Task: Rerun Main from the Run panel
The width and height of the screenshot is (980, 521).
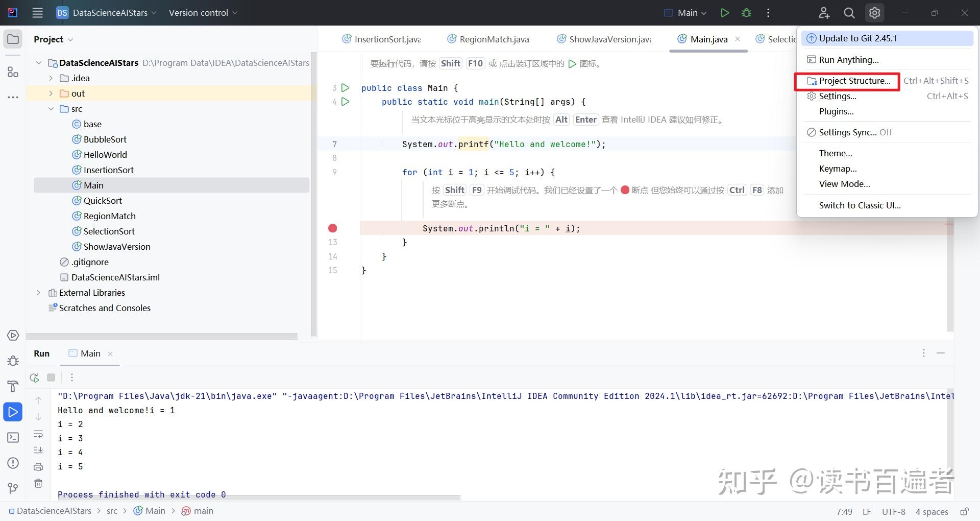Action: 34,377
